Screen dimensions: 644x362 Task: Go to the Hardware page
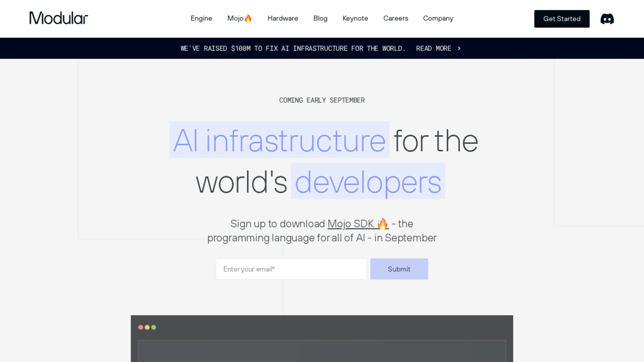coord(283,18)
